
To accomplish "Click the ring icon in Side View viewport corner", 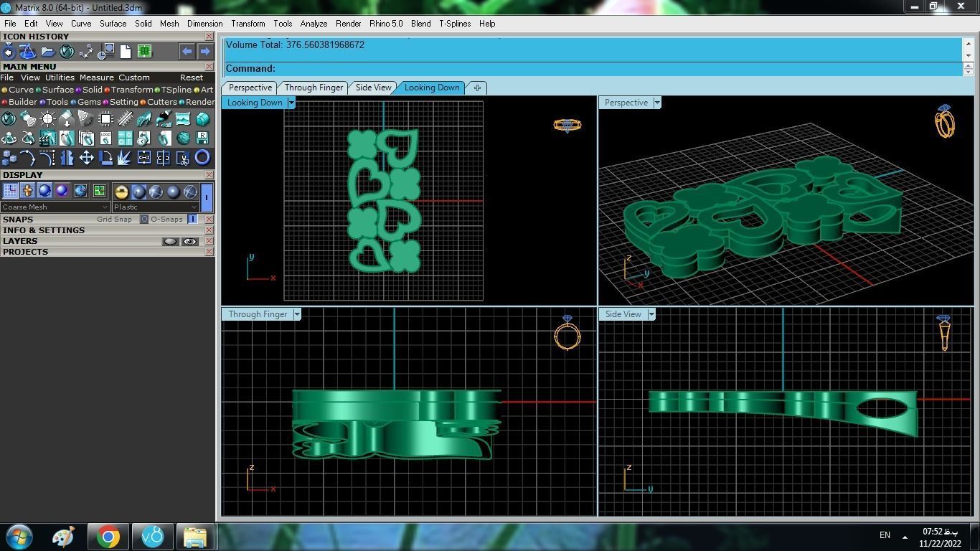I will tap(944, 333).
